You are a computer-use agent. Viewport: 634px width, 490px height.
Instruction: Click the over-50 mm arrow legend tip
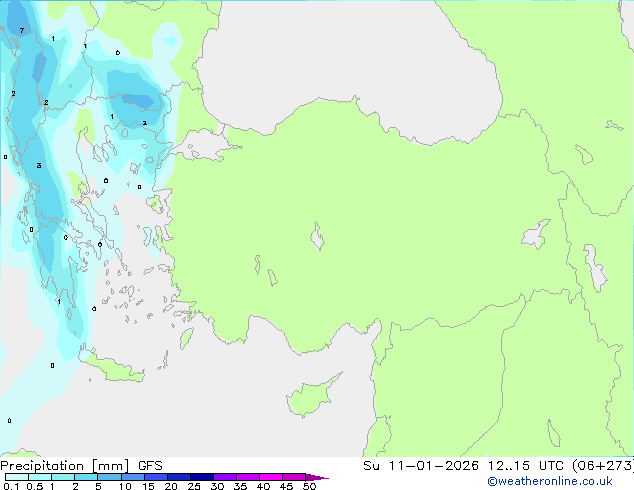(317, 477)
